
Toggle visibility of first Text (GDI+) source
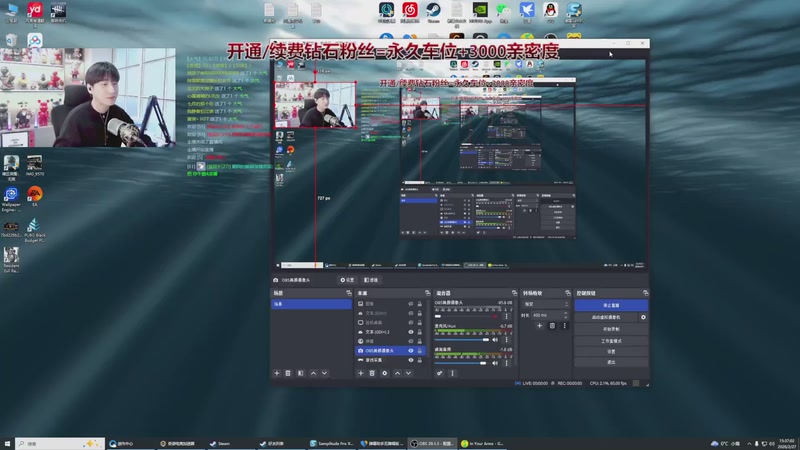pos(411,313)
